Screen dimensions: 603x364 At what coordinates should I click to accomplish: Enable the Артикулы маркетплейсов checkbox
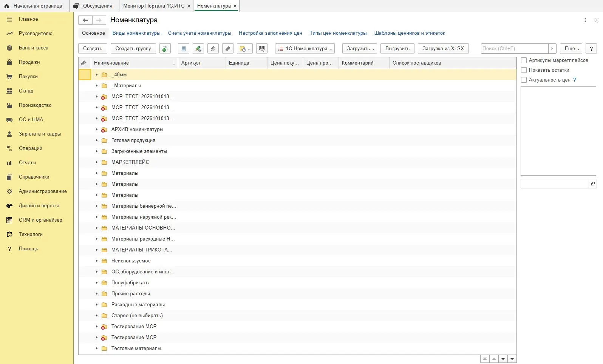click(x=524, y=60)
